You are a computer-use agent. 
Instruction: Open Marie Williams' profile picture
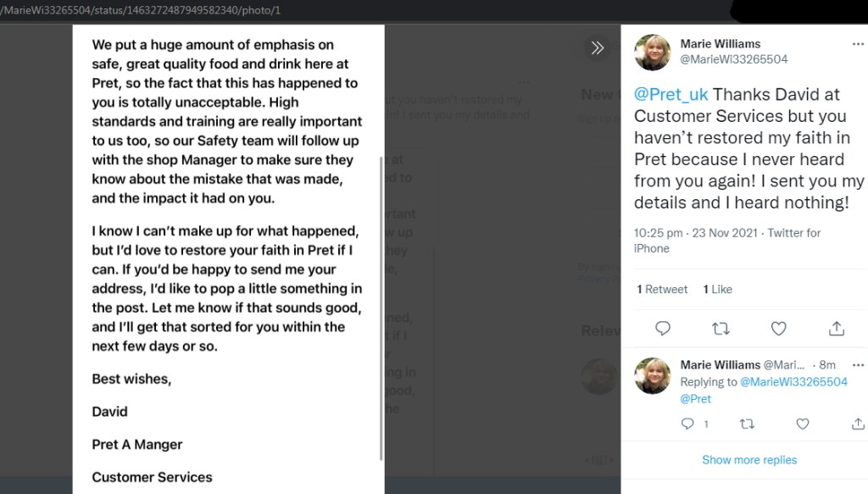click(653, 53)
